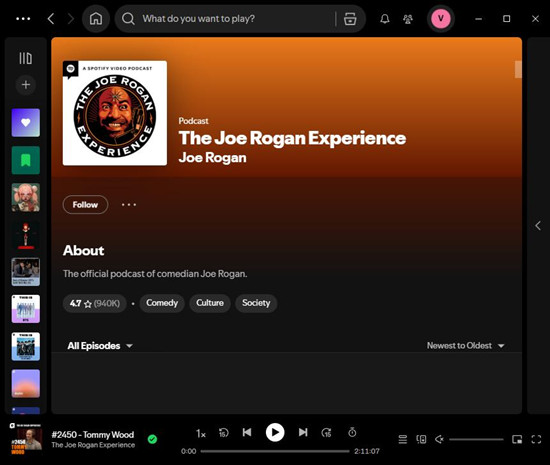Create a playlist with plus button
Viewport: 550px width, 465px height.
click(26, 85)
